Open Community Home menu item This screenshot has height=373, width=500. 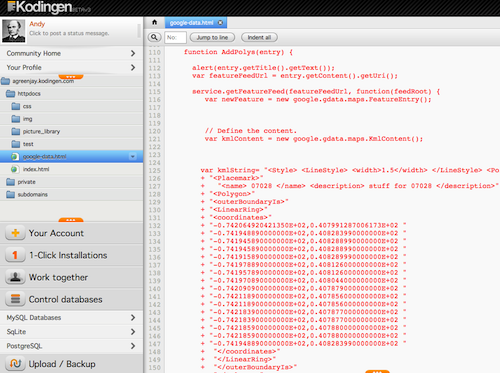coord(71,53)
